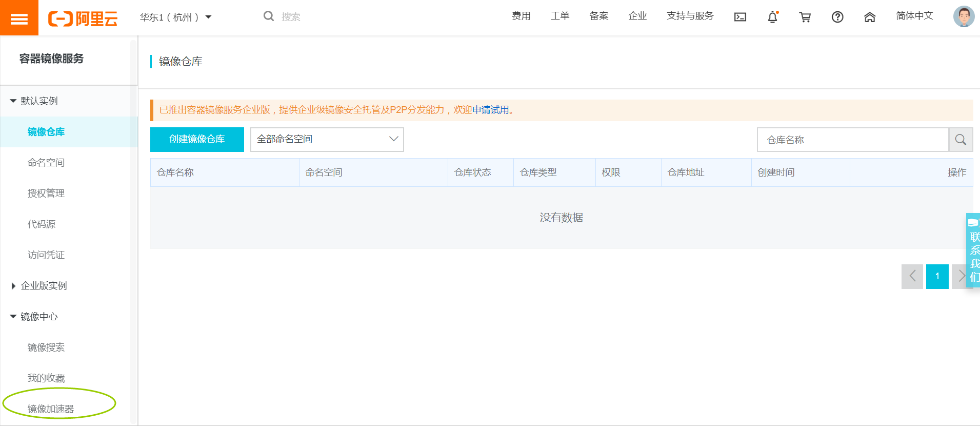Collapse the 镜像中心 section
Viewport: 980px width, 426px height.
click(x=34, y=317)
